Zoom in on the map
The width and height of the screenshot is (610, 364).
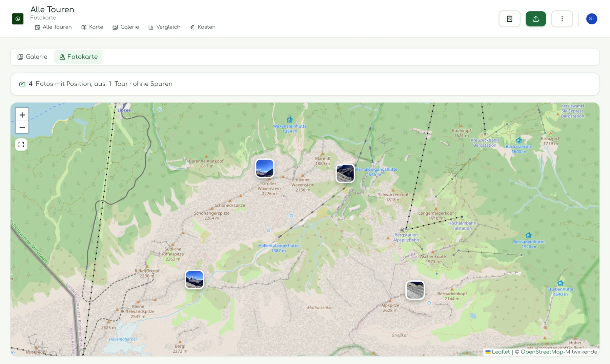(x=22, y=115)
